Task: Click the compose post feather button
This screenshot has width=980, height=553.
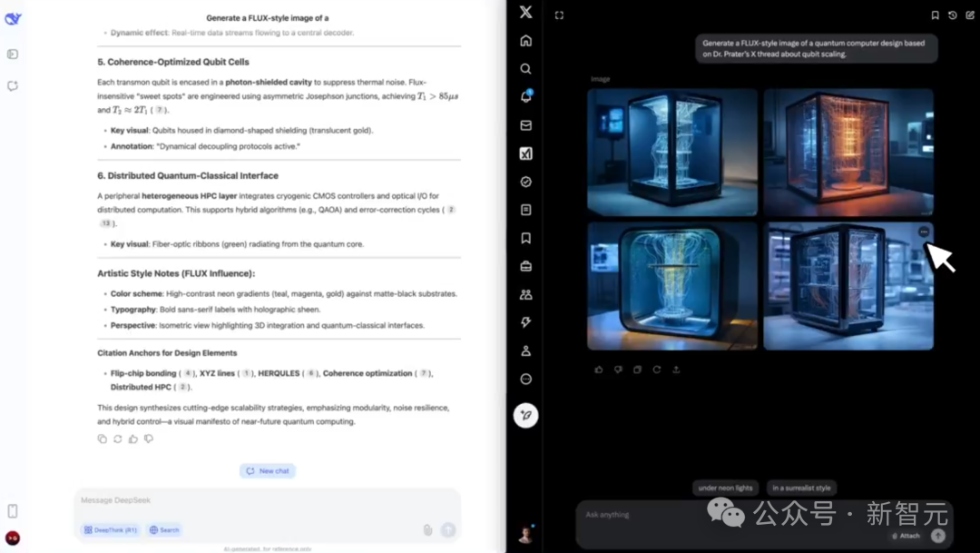Action: [x=525, y=415]
